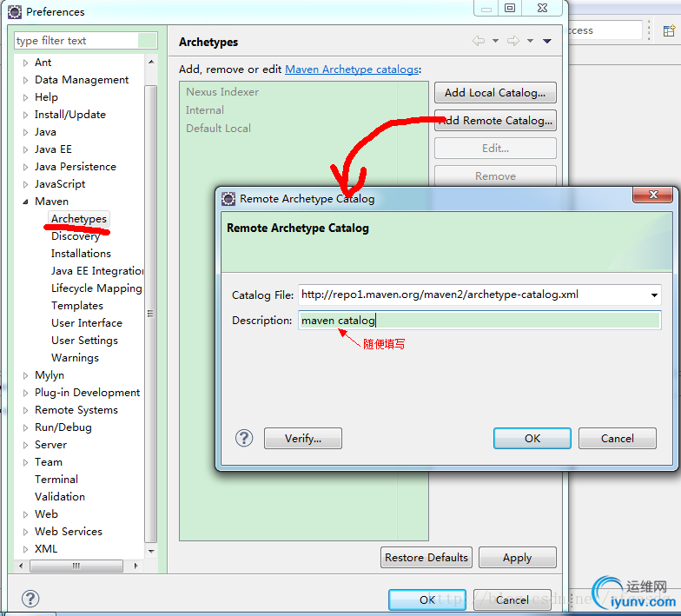Click Verify button in catalog dialog

click(302, 438)
